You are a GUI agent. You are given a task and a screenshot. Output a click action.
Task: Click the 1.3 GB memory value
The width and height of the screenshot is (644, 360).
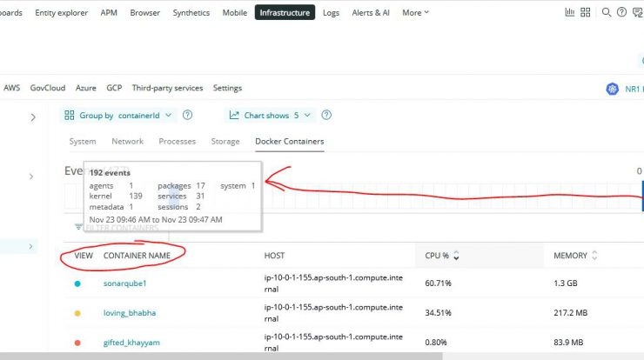pos(565,283)
